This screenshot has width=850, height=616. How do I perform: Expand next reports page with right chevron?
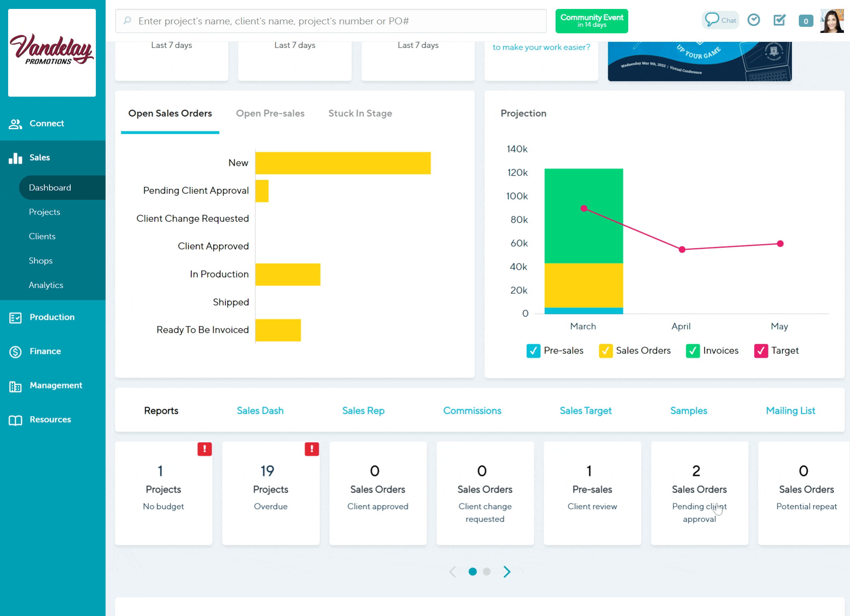(507, 571)
